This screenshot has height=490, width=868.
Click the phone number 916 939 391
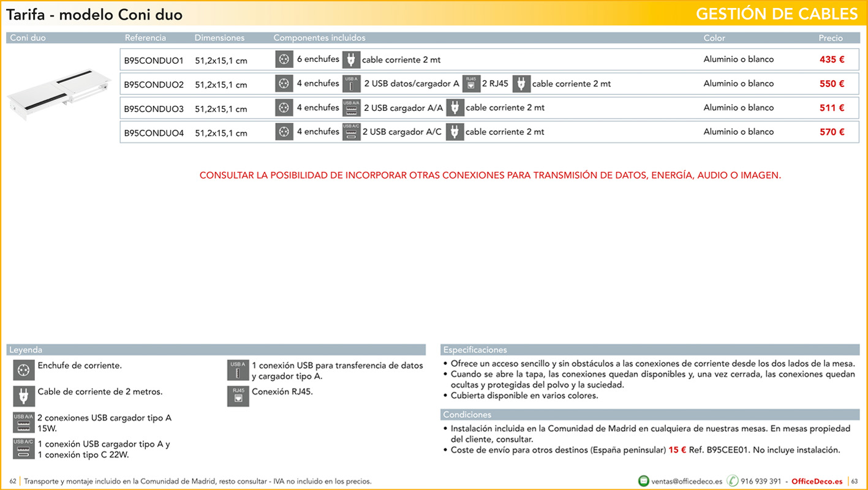point(761,481)
